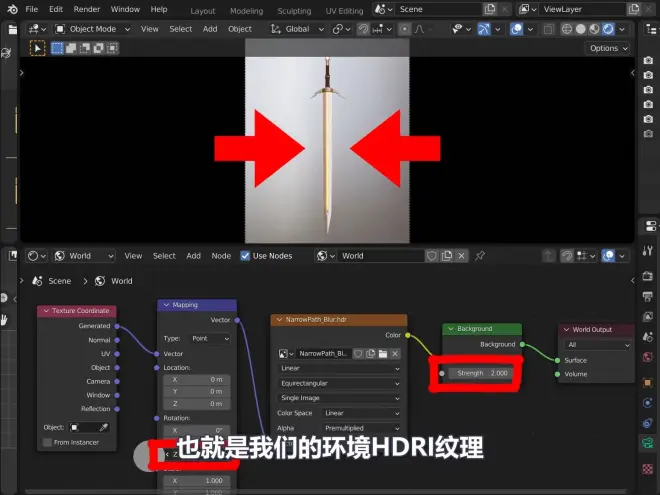
Task: Open the pivot point dropdown
Action: tap(341, 29)
